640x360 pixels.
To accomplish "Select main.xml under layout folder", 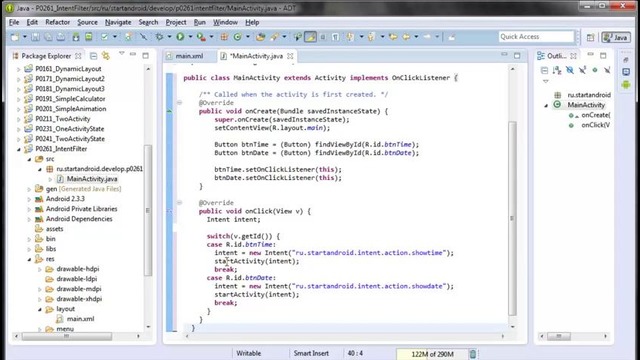I will coord(80,319).
